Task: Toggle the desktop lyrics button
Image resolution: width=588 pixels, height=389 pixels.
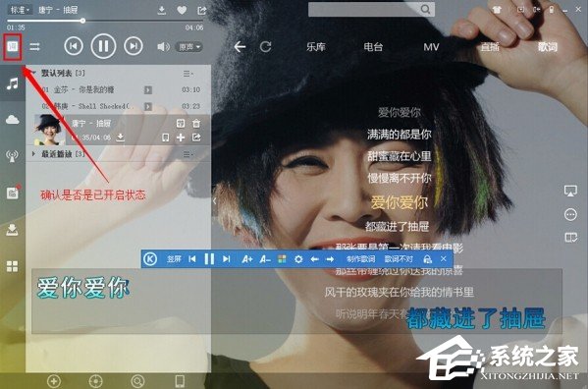Action: pos(13,46)
